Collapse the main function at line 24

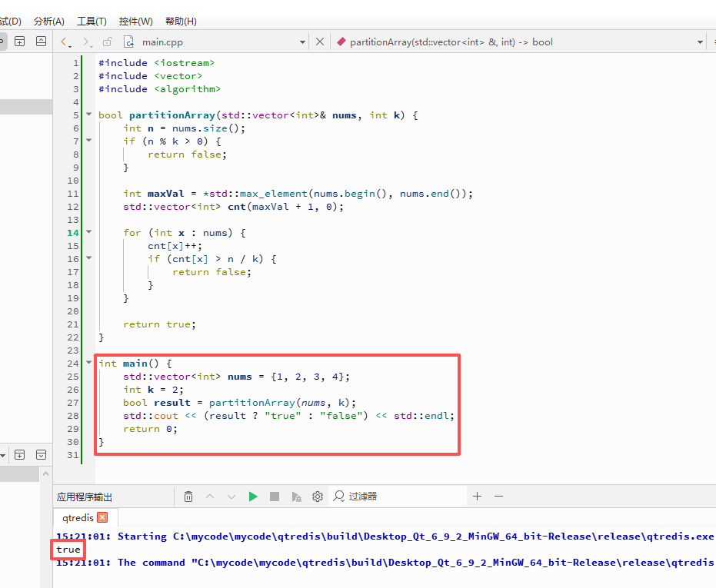pyautogui.click(x=89, y=363)
